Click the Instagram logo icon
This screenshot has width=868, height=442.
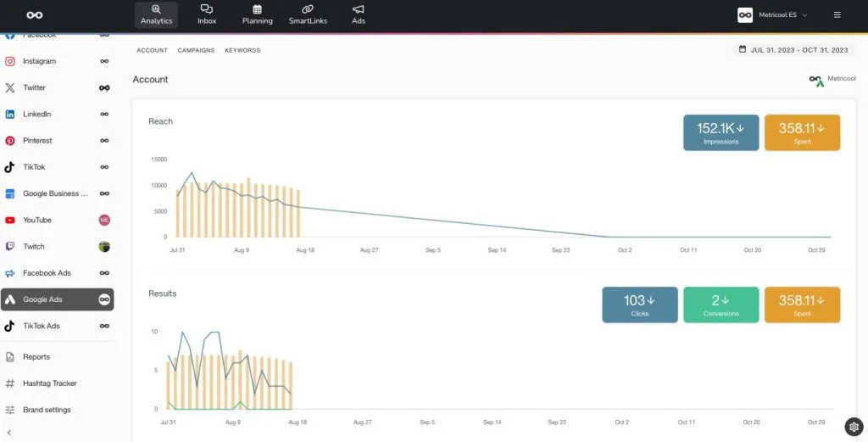(x=10, y=61)
